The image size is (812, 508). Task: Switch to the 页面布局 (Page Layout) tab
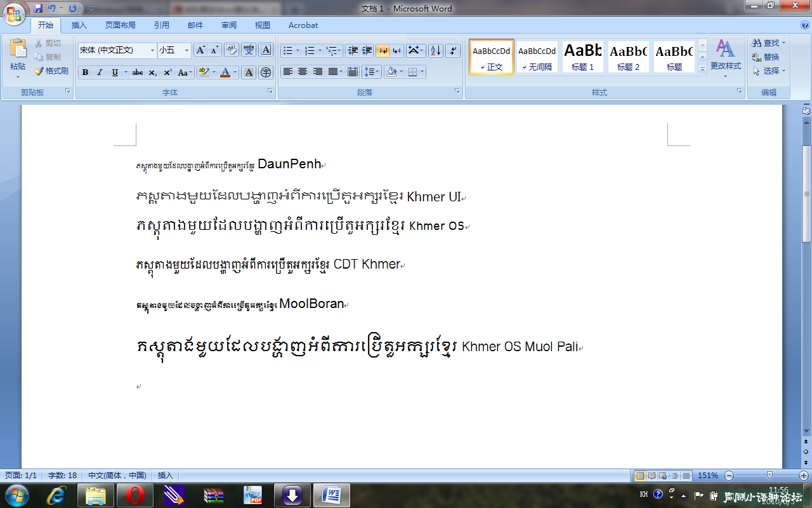click(121, 25)
